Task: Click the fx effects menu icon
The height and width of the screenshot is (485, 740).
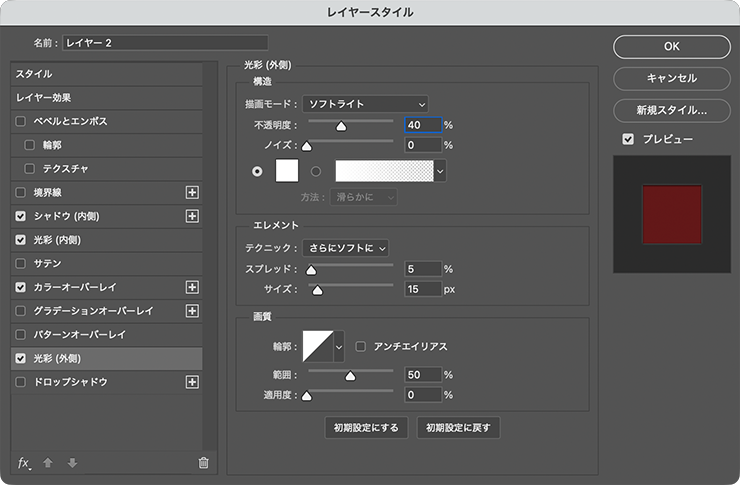Action: pos(24,462)
